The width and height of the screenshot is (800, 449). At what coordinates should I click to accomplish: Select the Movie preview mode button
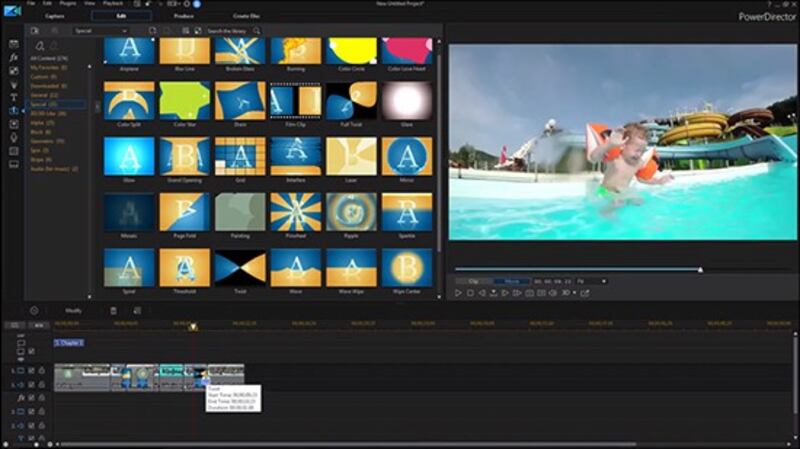point(511,282)
